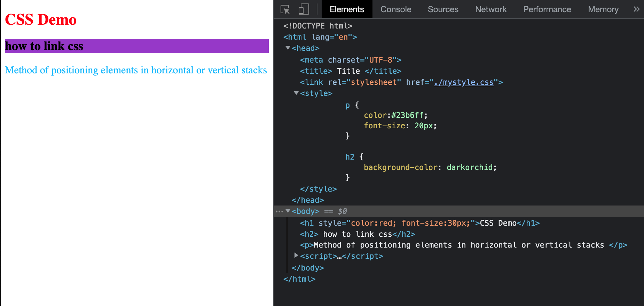Screen dimensions: 644x306
Task: Collapse the head node triangle
Action: (x=288, y=48)
